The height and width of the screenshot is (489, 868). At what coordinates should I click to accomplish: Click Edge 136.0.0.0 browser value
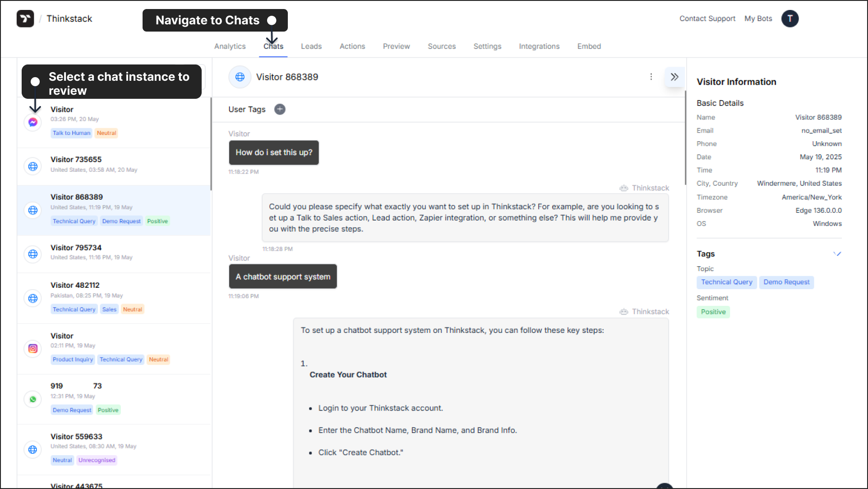pos(818,211)
